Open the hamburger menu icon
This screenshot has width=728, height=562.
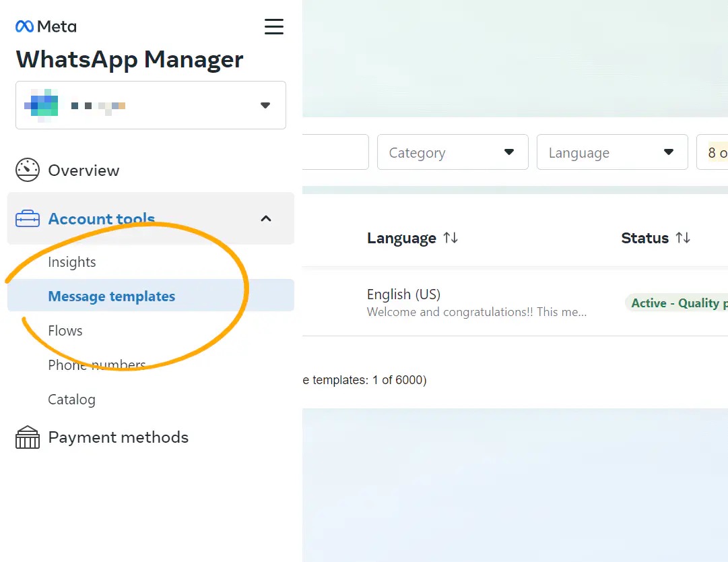(273, 26)
